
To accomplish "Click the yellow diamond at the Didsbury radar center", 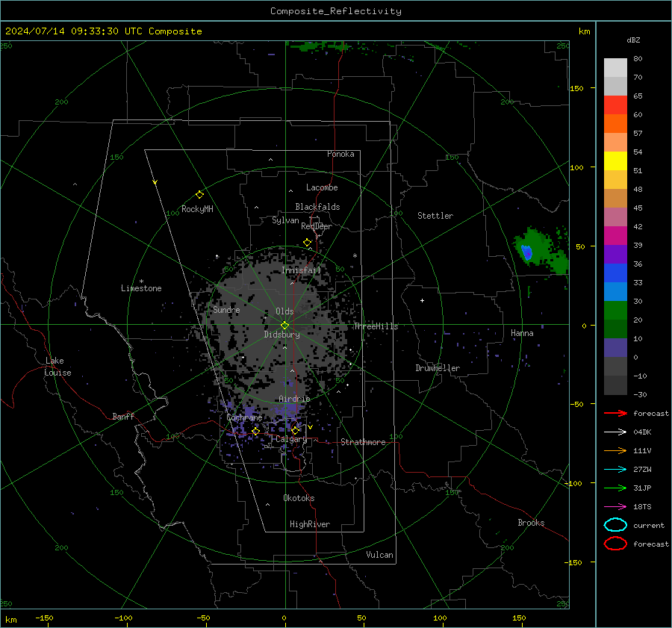I will pos(285,325).
